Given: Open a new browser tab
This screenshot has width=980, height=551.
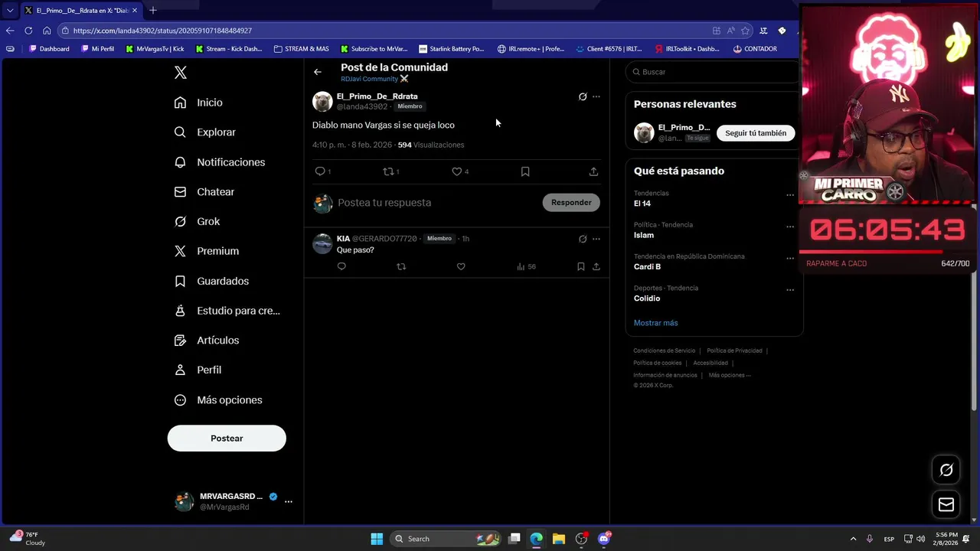Looking at the screenshot, I should [x=153, y=10].
